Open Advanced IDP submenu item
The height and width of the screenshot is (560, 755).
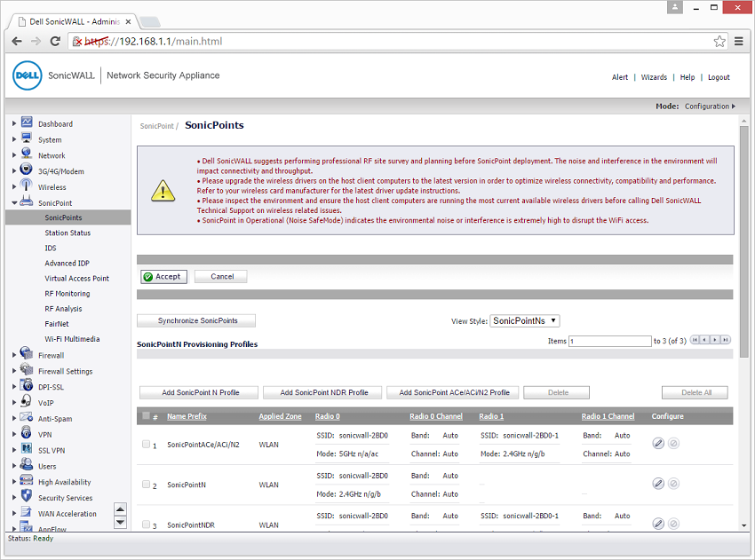(67, 264)
